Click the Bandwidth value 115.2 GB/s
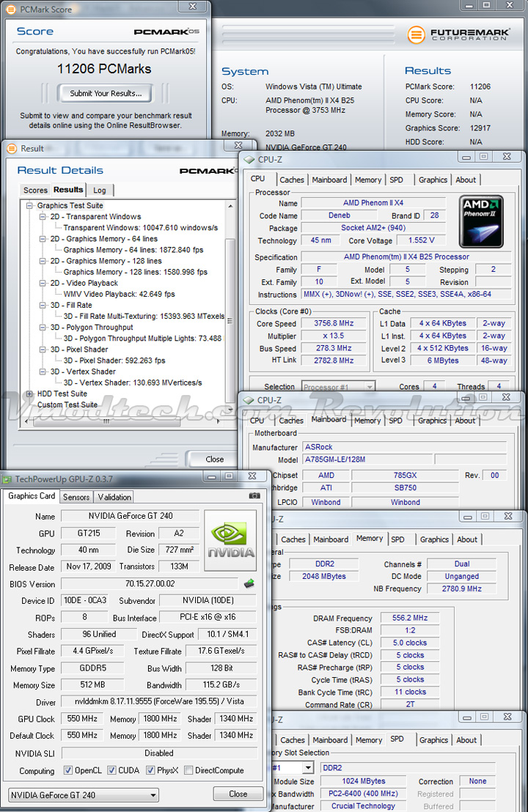528x812 pixels. 221,684
